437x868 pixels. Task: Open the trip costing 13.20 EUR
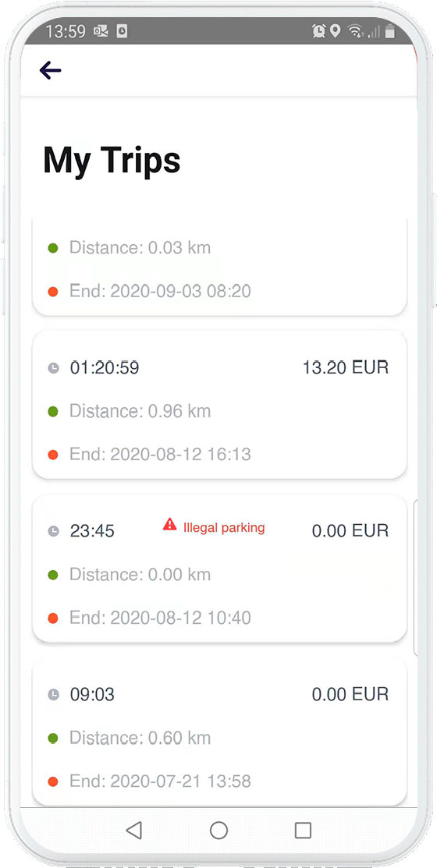point(220,405)
